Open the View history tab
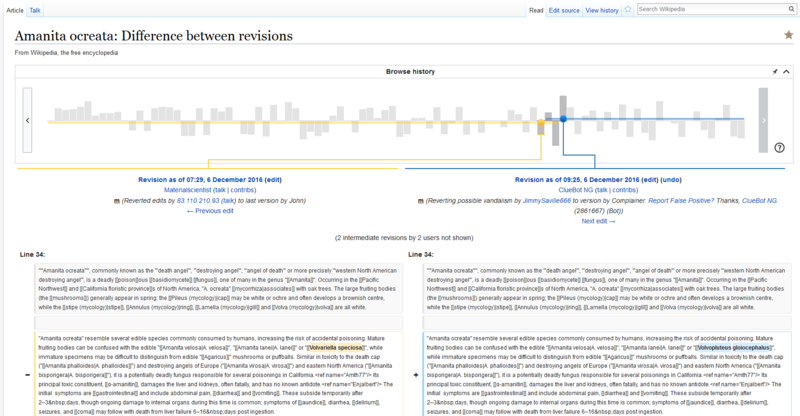Image resolution: width=800 pixels, height=416 pixels. [x=603, y=9]
